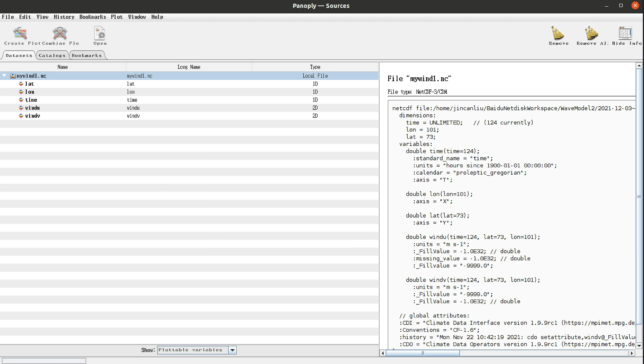The height and width of the screenshot is (364, 644).
Task: Open the Show variables dropdown arrow
Action: [232, 350]
